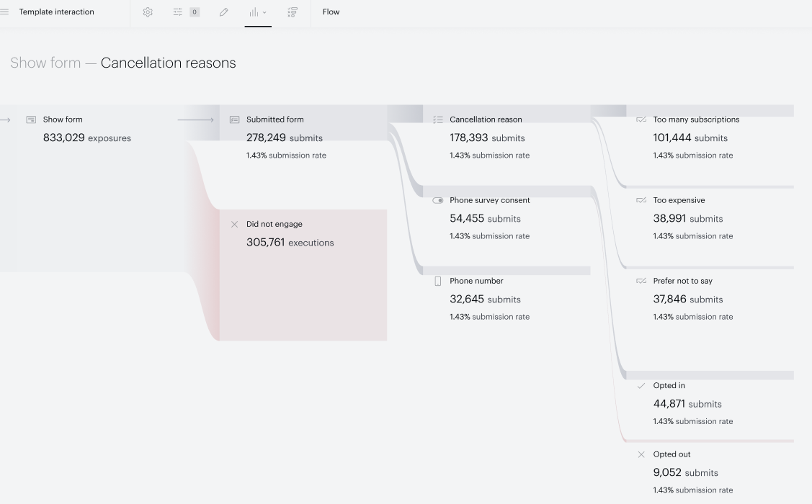Select the flow list icon in toolbar
The image size is (812, 504).
pyautogui.click(x=293, y=12)
